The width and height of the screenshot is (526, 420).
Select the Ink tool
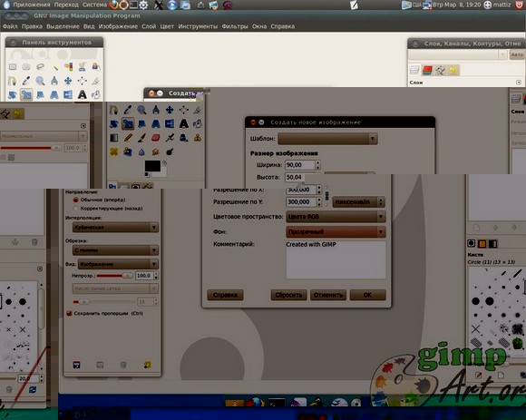pos(183,138)
